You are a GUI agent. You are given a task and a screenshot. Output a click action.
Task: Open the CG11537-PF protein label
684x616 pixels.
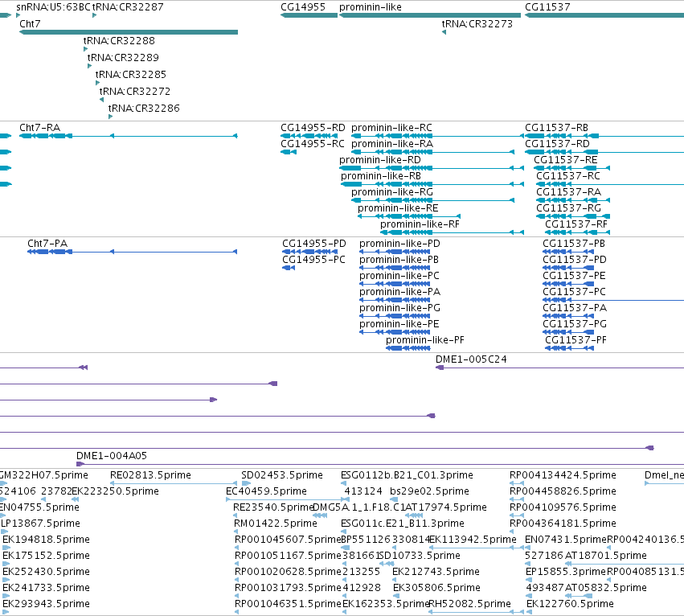(x=575, y=340)
